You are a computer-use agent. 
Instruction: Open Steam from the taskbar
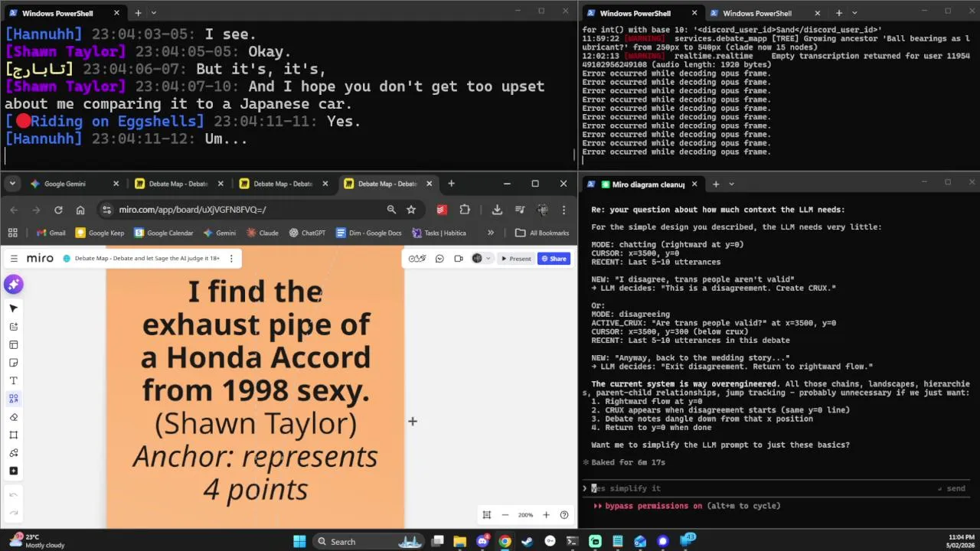pyautogui.click(x=528, y=542)
